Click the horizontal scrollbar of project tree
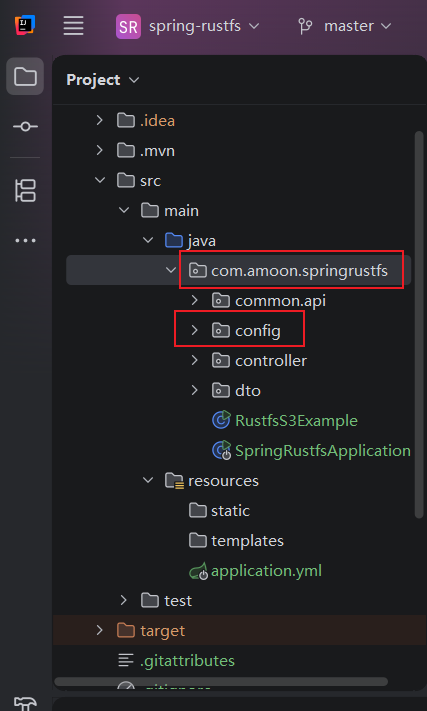The image size is (427, 711). click(x=221, y=682)
